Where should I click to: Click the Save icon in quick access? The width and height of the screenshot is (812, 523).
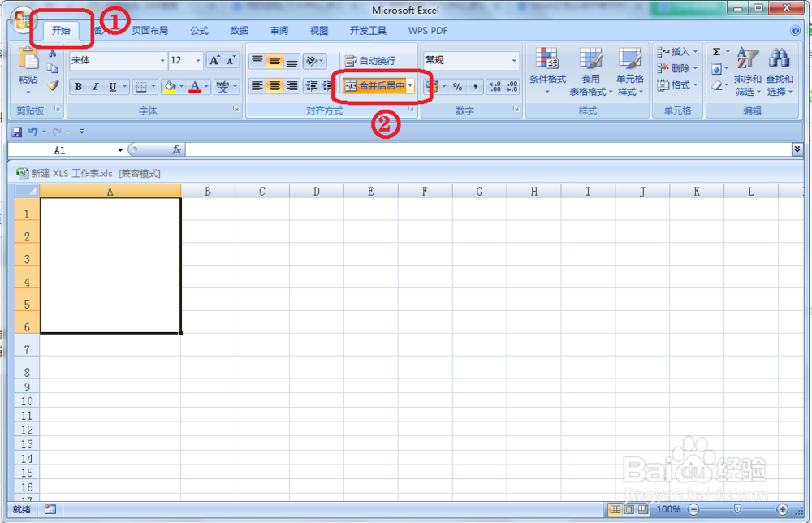[16, 132]
